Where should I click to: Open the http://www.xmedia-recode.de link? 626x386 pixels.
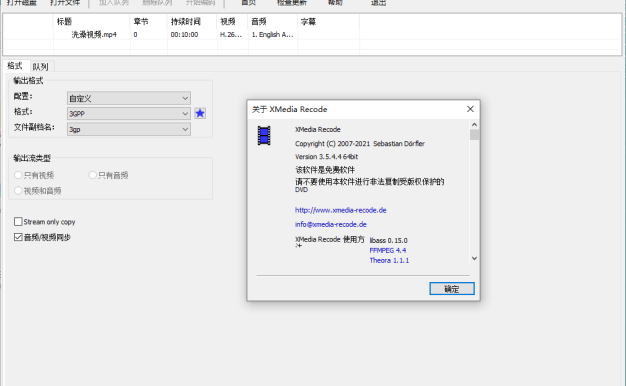tap(341, 210)
